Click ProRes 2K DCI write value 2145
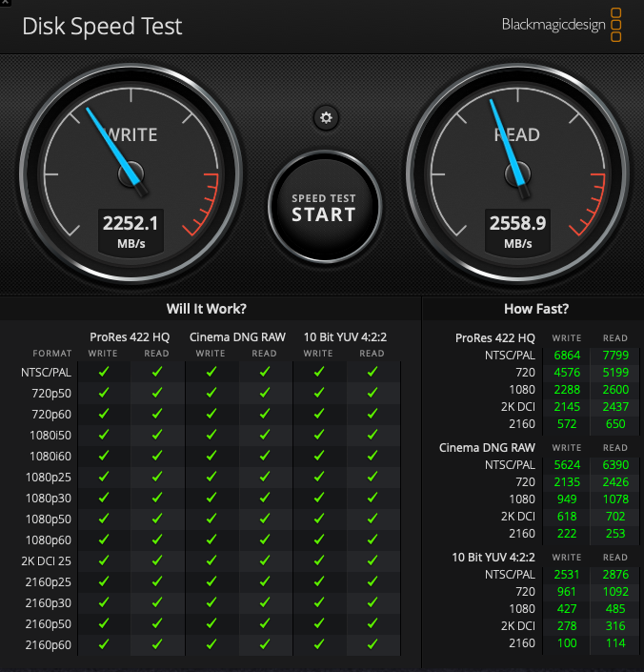Image resolution: width=644 pixels, height=672 pixels. pos(567,407)
